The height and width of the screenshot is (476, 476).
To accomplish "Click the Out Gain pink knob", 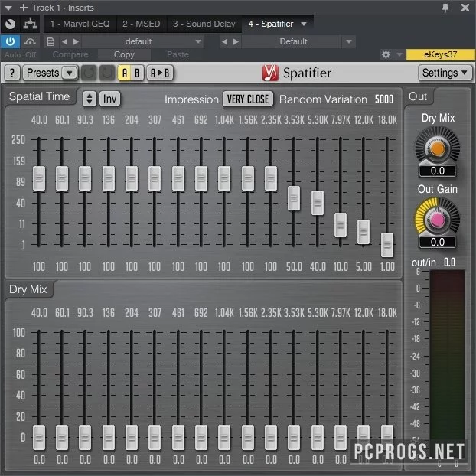I will tap(437, 219).
